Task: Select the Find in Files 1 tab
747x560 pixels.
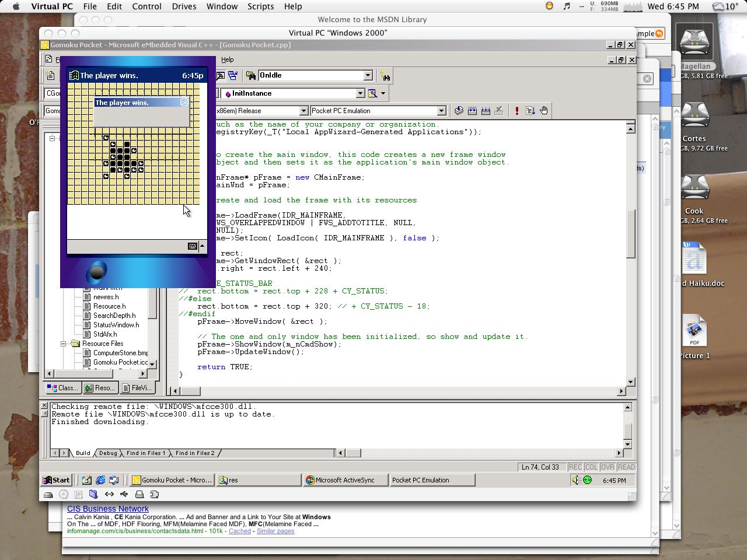Action: (146, 453)
